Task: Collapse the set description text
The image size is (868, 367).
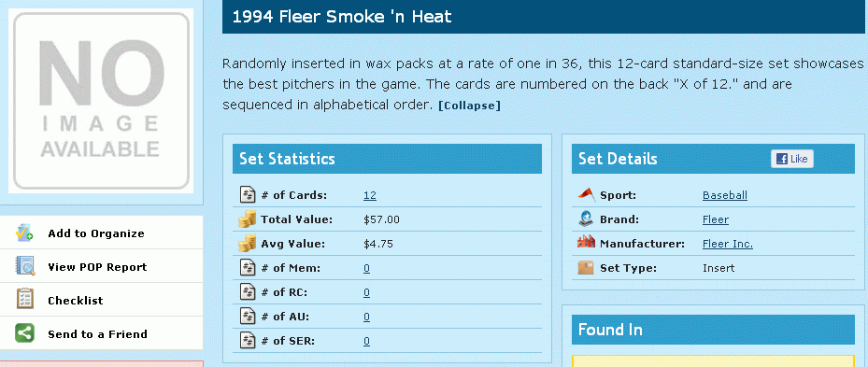Action: [x=469, y=106]
